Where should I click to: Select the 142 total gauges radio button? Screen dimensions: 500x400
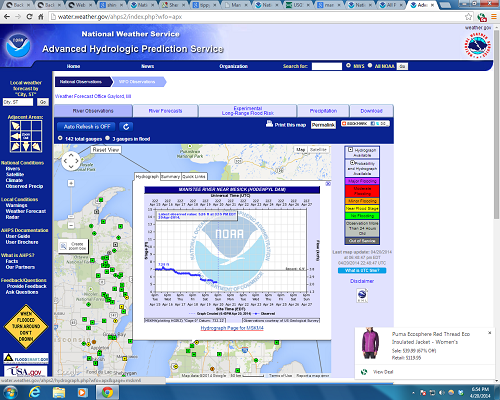tap(60, 138)
